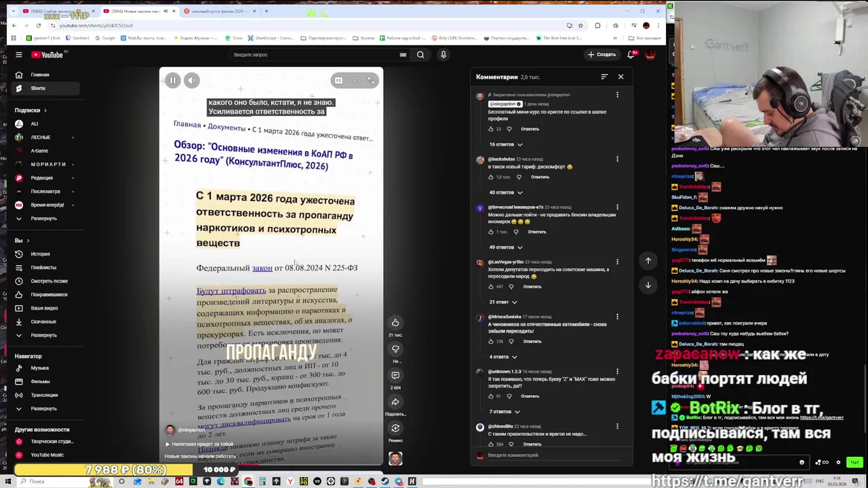The image size is (868, 488).
Task: Open a new browser tab
Action: [267, 12]
